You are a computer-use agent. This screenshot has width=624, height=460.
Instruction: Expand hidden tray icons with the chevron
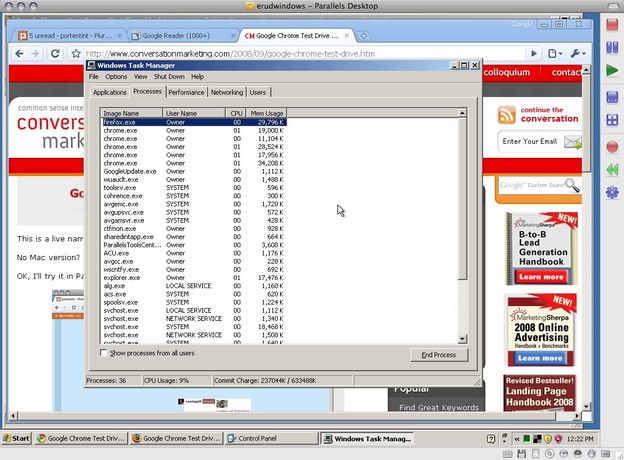(x=517, y=439)
